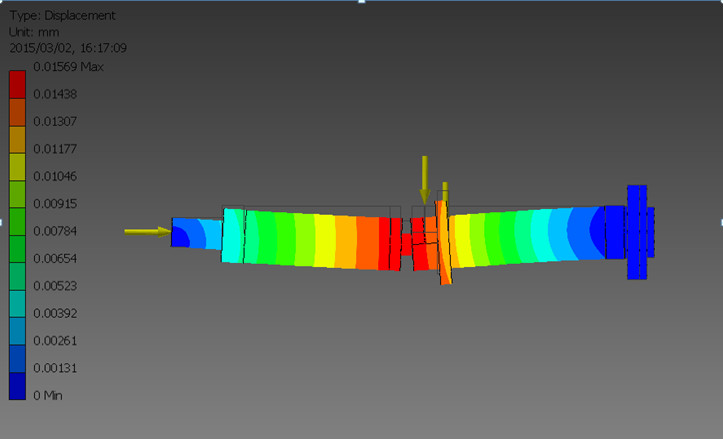Select legend swatch between 0.01177 and 0.01046
Viewport: 723px width, 439px height.
point(17,167)
